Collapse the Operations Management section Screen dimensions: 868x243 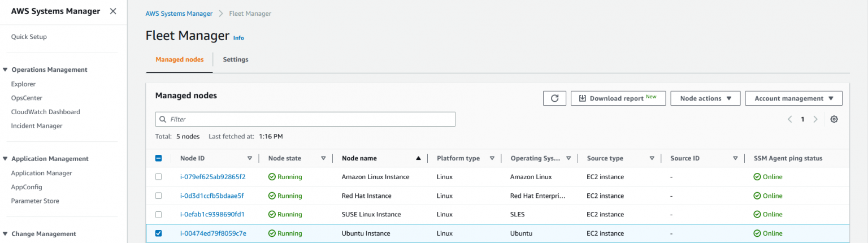(6, 70)
